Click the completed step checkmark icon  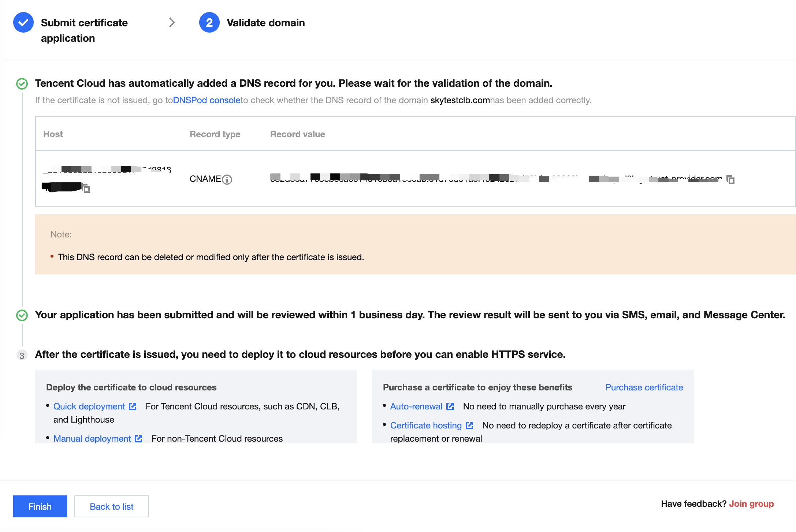pos(23,23)
